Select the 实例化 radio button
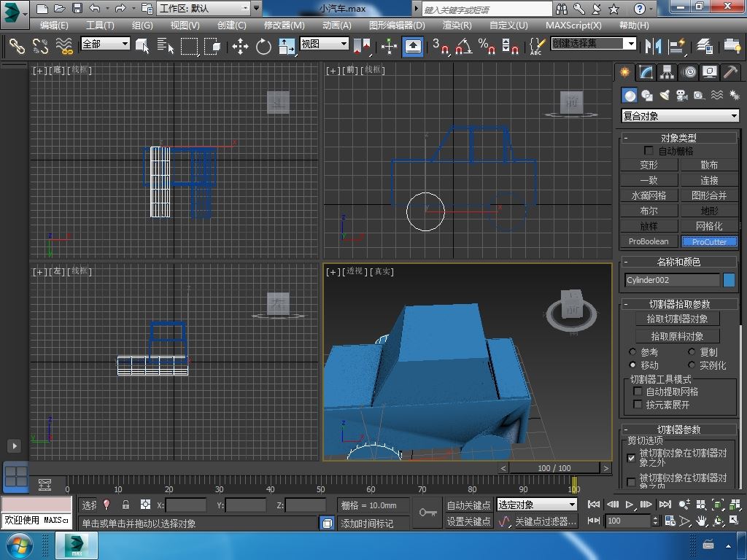 coord(692,365)
